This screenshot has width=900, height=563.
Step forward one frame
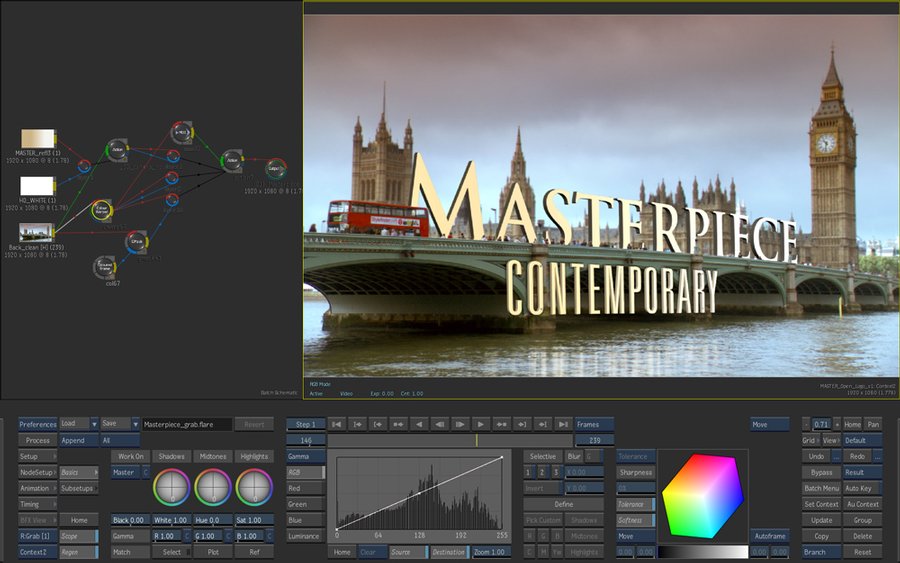pos(460,424)
